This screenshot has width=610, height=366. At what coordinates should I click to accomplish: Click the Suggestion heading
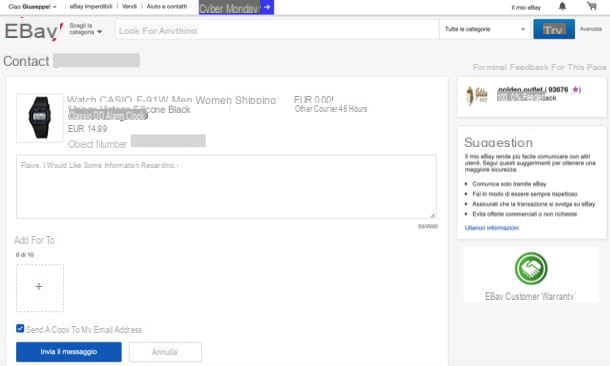(x=498, y=143)
